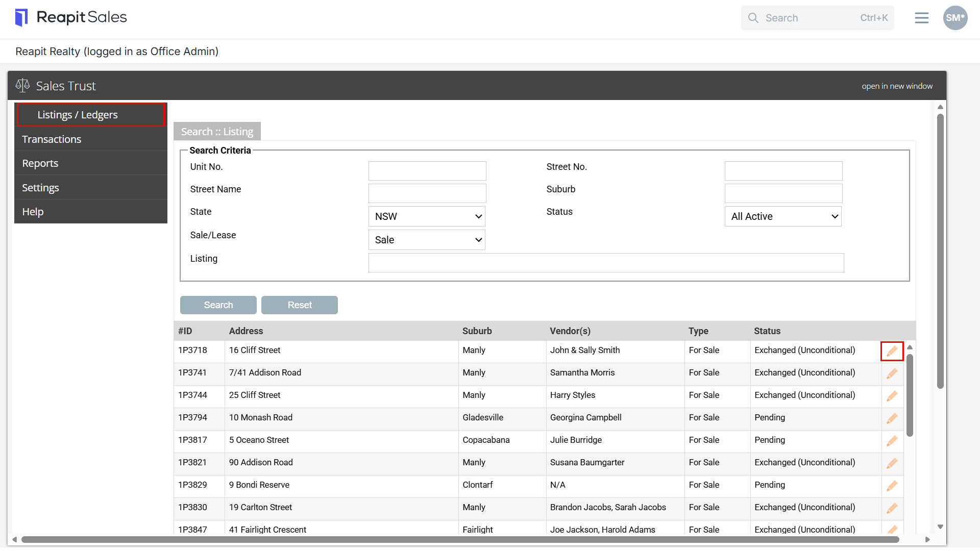This screenshot has width=980, height=551.
Task: Focus the Street No. input field
Action: (x=783, y=171)
